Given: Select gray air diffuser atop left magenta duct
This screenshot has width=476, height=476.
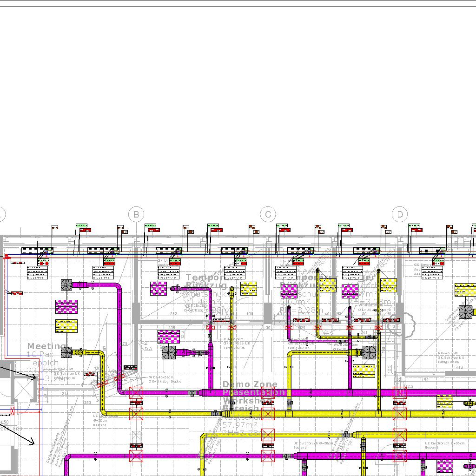Looking at the screenshot, I should [66, 285].
